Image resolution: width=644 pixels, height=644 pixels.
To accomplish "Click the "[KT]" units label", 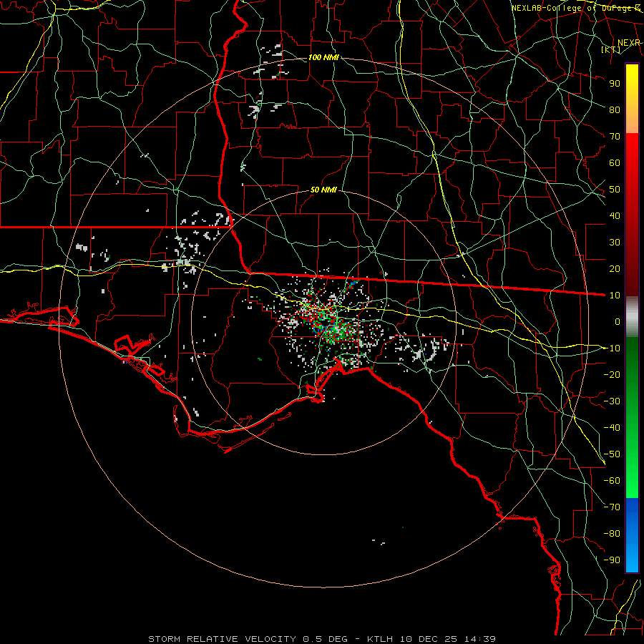I will pyautogui.click(x=611, y=49).
